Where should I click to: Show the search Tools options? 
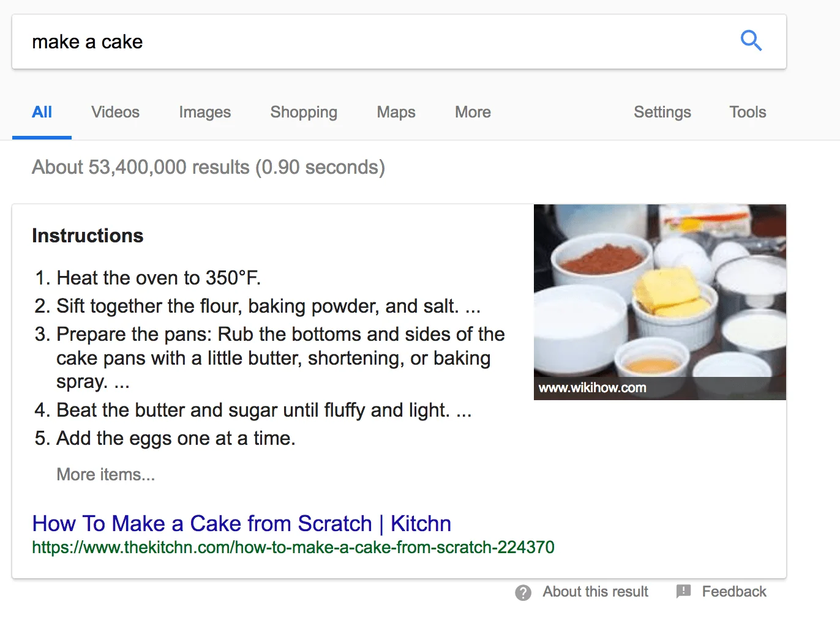[748, 113]
